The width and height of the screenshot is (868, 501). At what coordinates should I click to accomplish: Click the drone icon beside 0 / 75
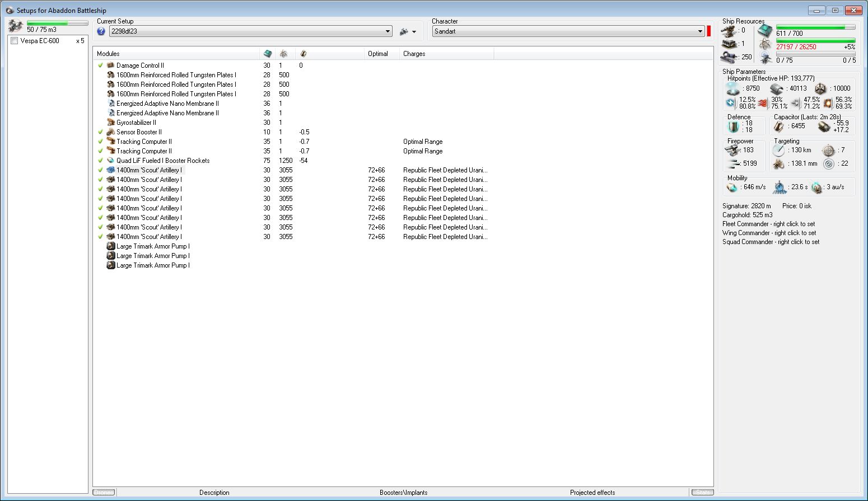765,58
